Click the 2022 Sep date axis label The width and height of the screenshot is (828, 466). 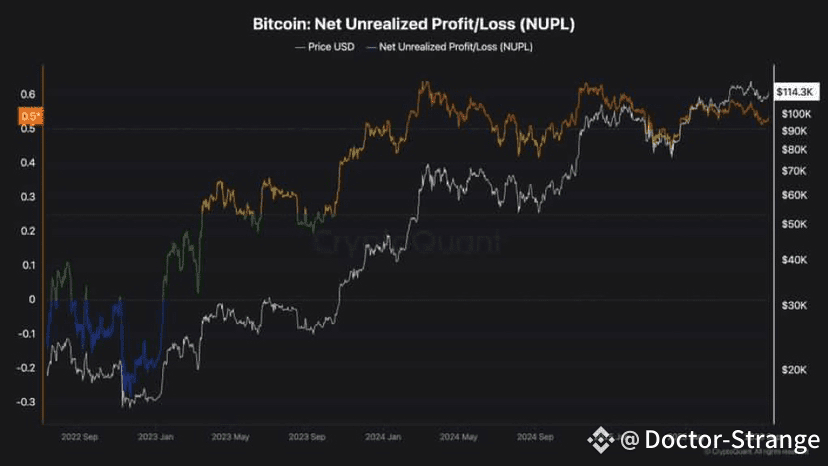tap(79, 437)
